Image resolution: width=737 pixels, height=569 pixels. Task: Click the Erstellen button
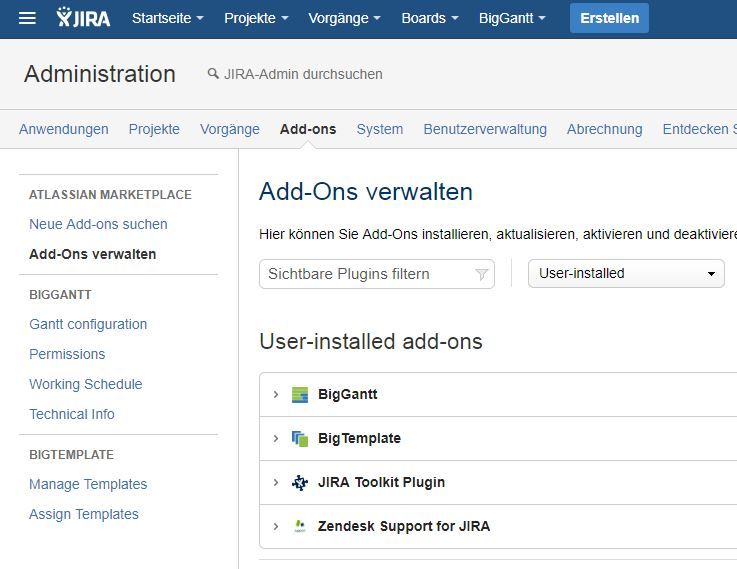coord(609,18)
